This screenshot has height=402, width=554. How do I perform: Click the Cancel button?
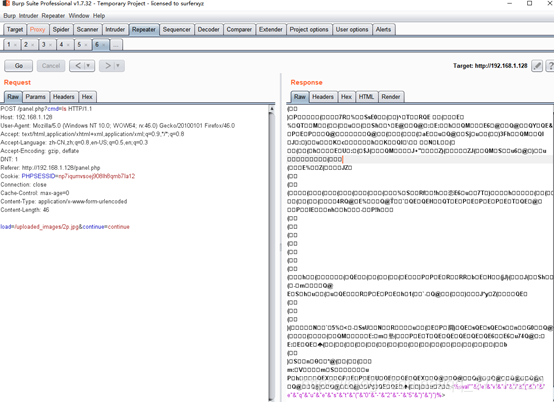tap(51, 66)
